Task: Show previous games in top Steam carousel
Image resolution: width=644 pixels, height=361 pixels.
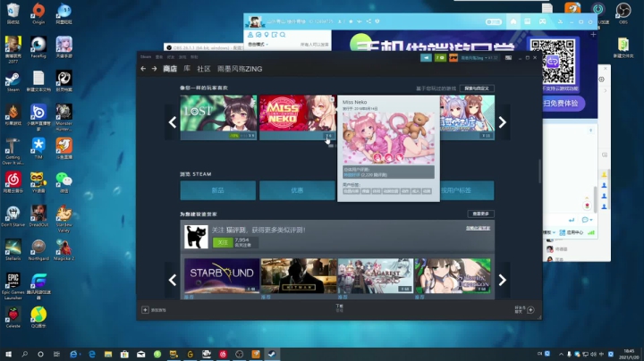Action: click(173, 122)
